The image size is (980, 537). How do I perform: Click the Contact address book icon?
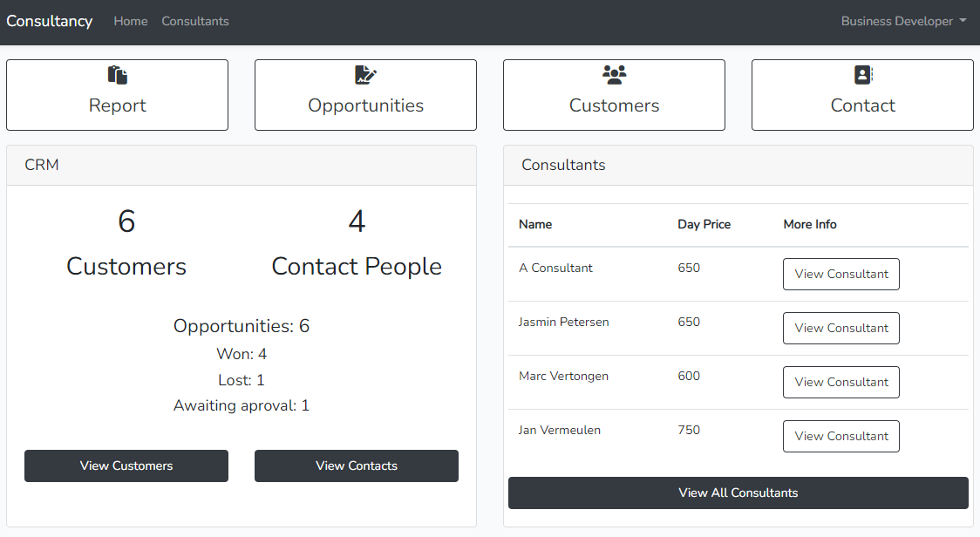tap(863, 75)
